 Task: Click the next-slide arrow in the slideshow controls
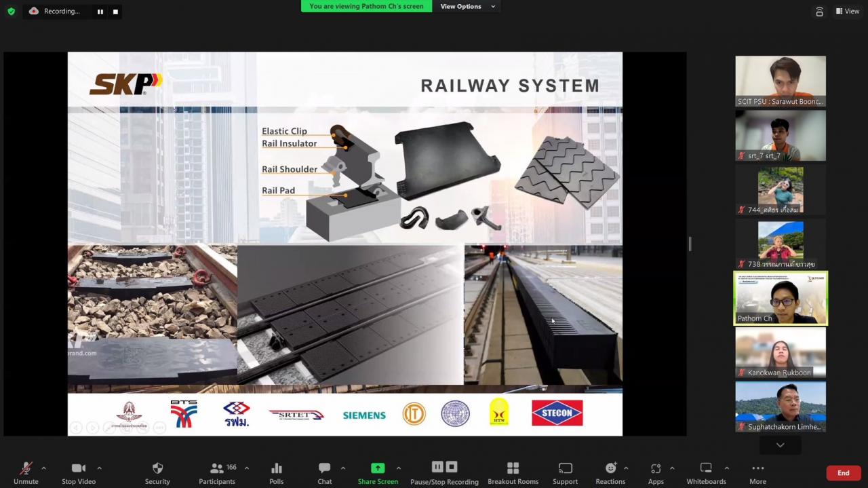click(92, 428)
